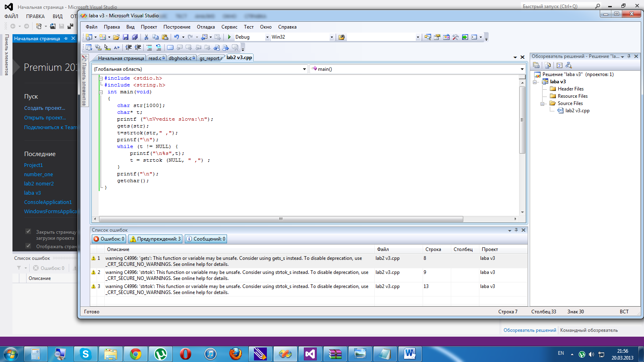Screen dimensions: 644x362
Task: Select warning 1 about 'gets' in error list
Action: coord(309,261)
